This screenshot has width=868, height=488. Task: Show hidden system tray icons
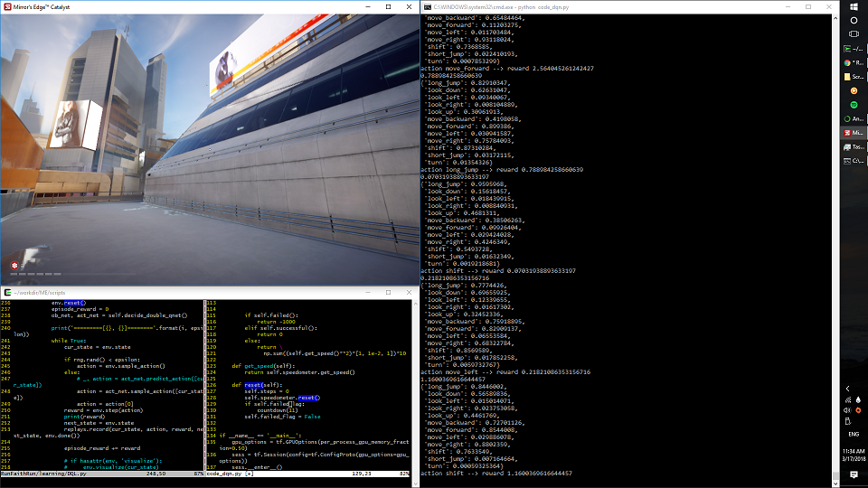[x=847, y=389]
